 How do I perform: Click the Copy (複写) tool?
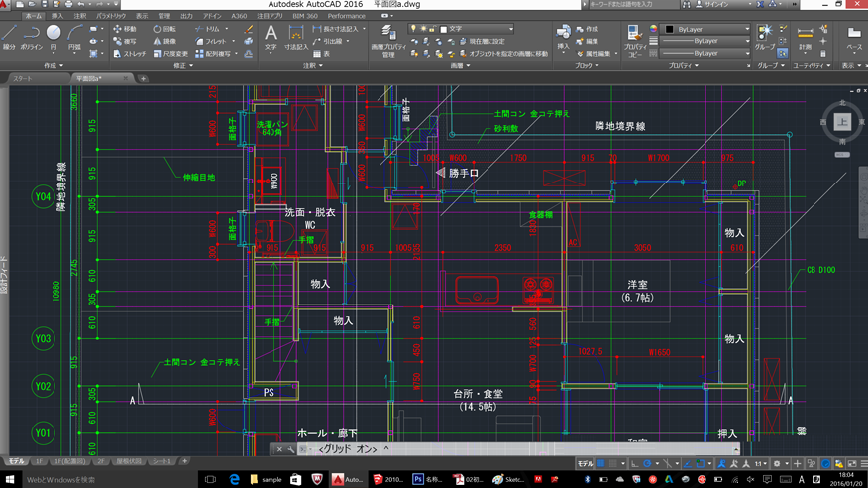pos(125,41)
